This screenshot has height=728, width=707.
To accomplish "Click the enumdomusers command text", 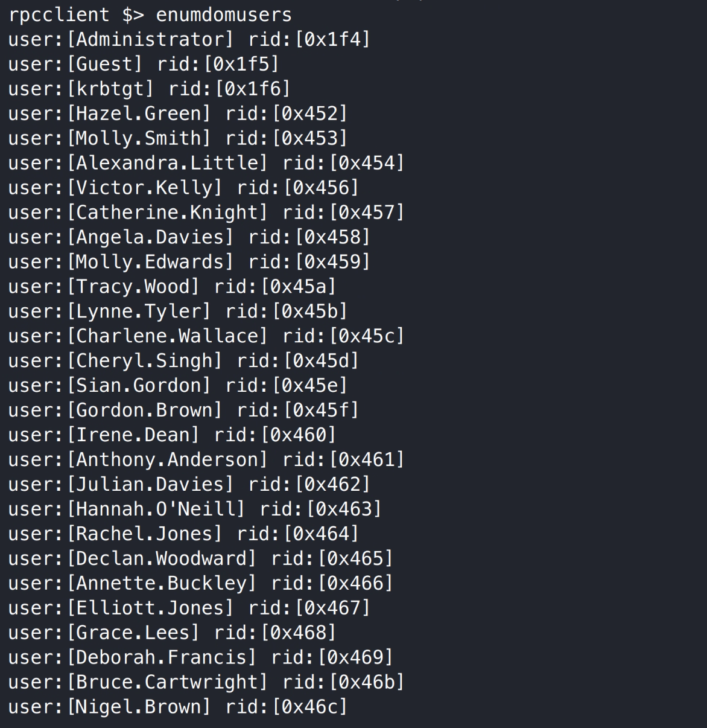I will [x=223, y=14].
